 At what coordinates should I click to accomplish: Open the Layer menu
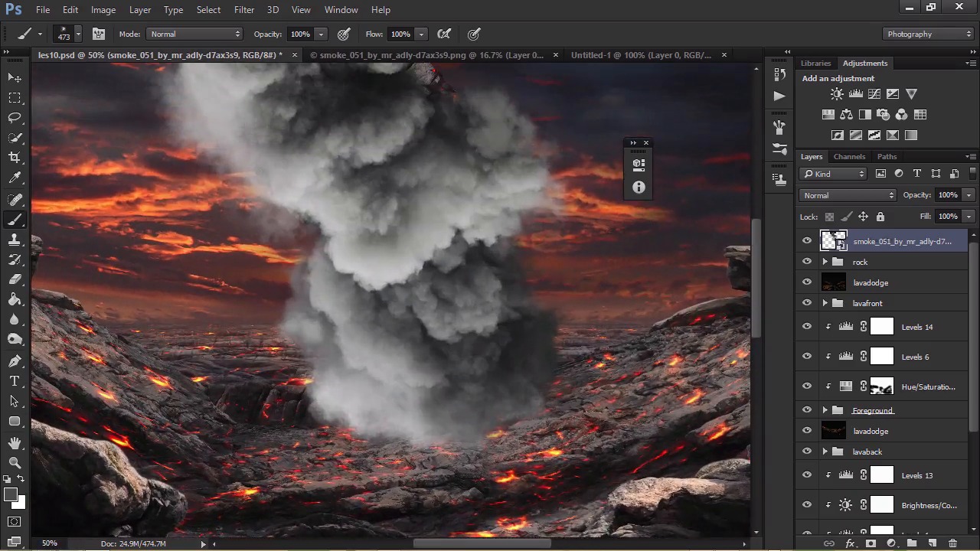[140, 10]
